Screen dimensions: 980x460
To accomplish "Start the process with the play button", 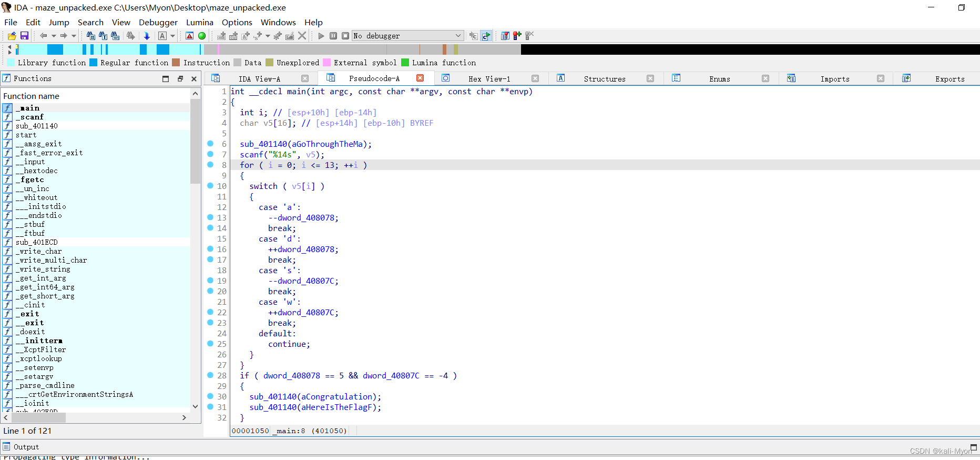I will click(x=321, y=36).
